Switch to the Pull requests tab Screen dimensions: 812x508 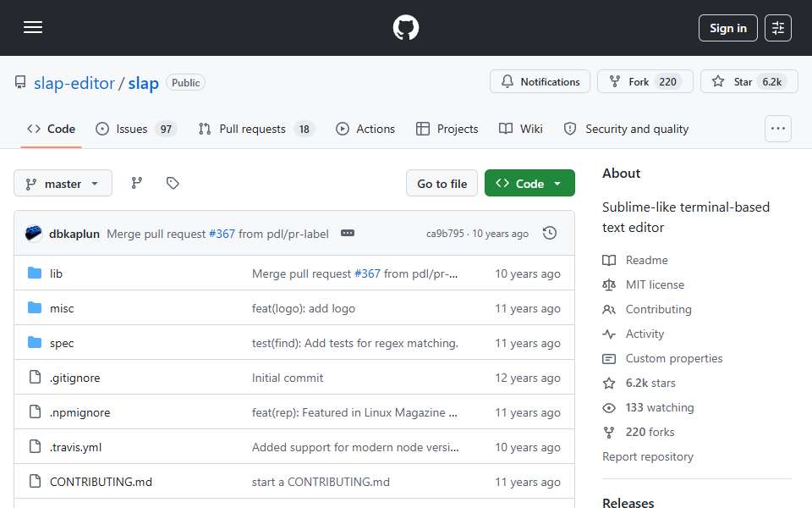tap(256, 129)
